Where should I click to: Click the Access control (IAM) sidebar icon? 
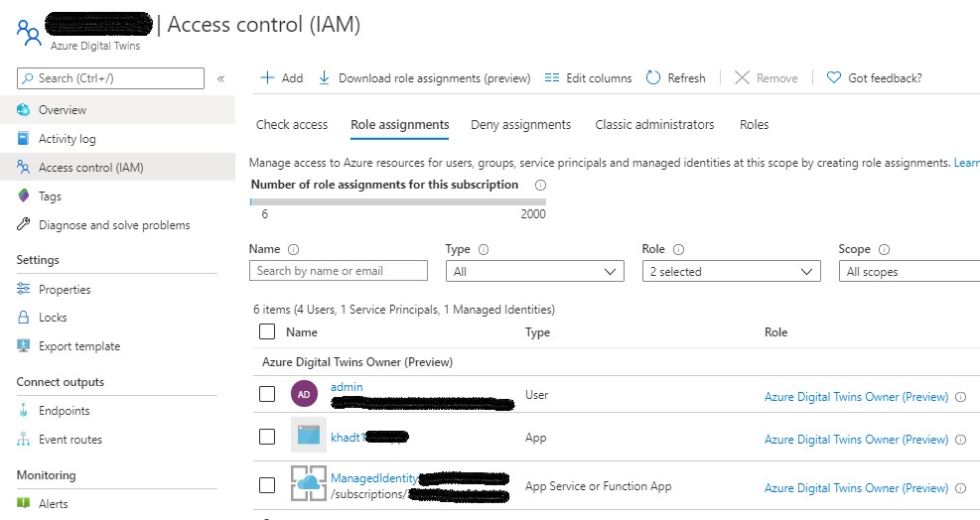click(23, 167)
